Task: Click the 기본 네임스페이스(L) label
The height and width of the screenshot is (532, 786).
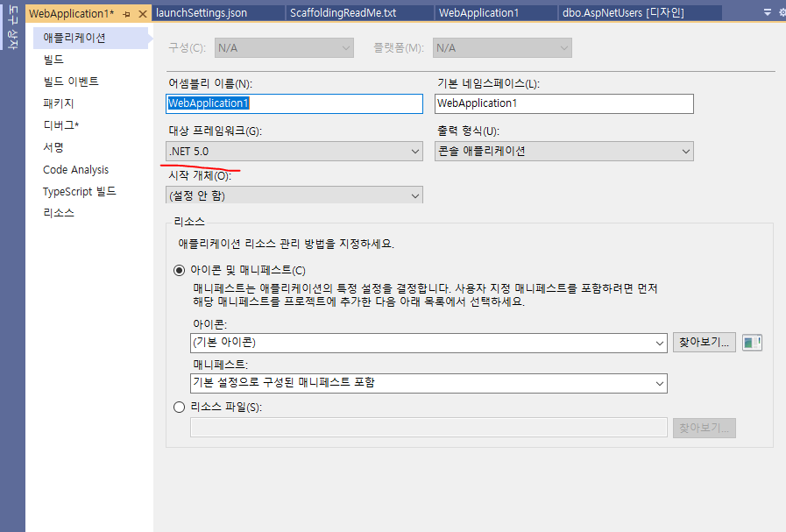Action: click(488, 84)
